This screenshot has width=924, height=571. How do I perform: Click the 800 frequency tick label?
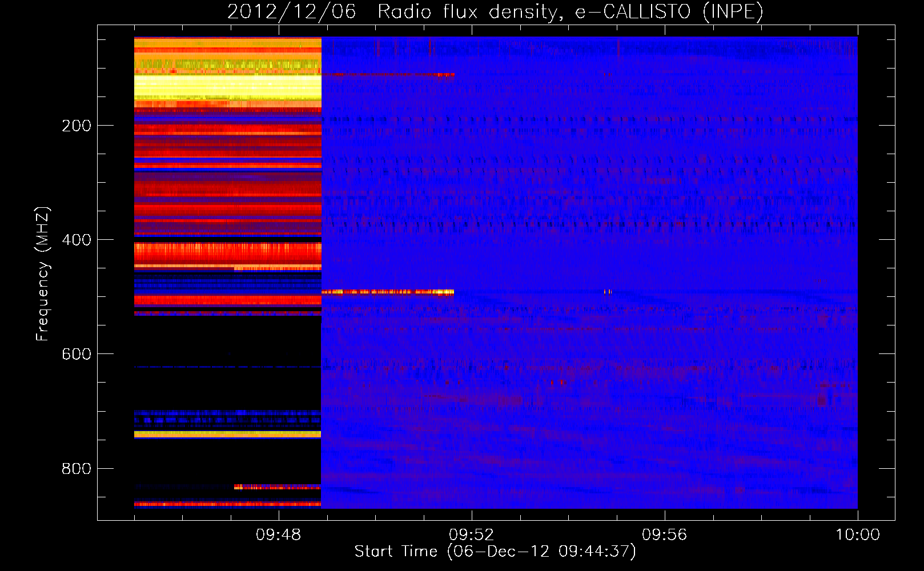tap(77, 468)
